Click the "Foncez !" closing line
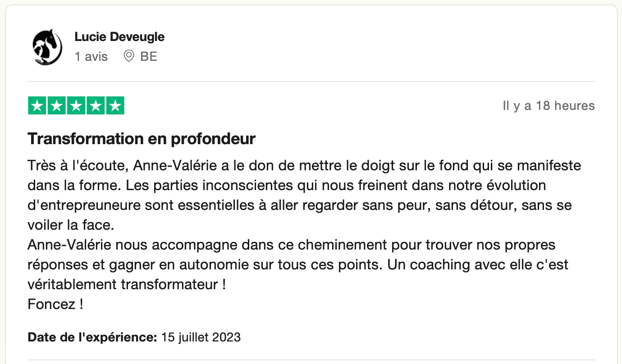 point(55,305)
